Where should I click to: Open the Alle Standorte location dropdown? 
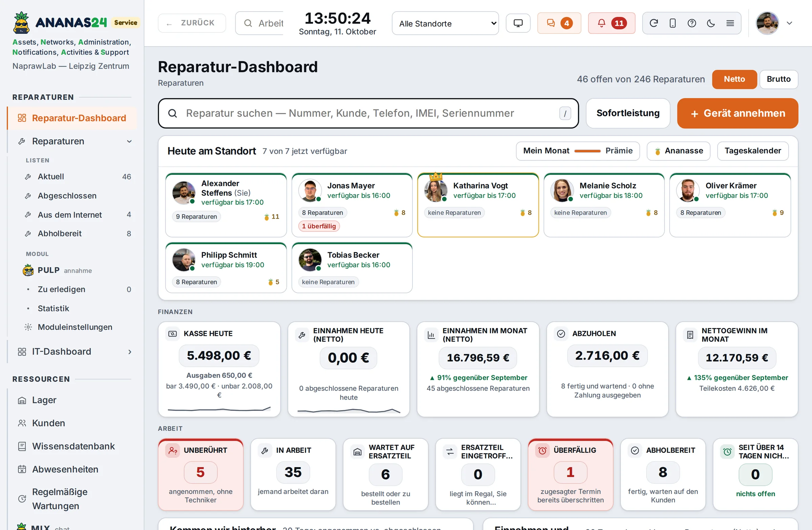coord(445,23)
